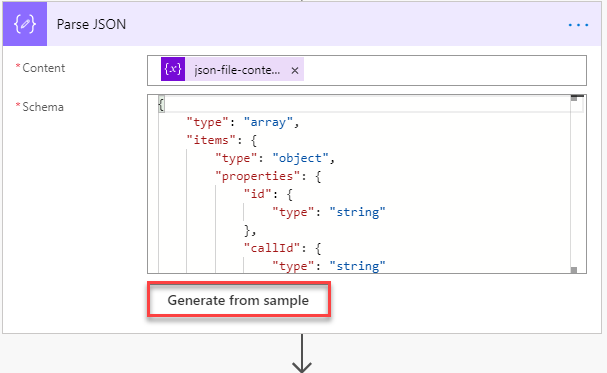
Task: Remove the json-file-content token
Action: pos(295,70)
